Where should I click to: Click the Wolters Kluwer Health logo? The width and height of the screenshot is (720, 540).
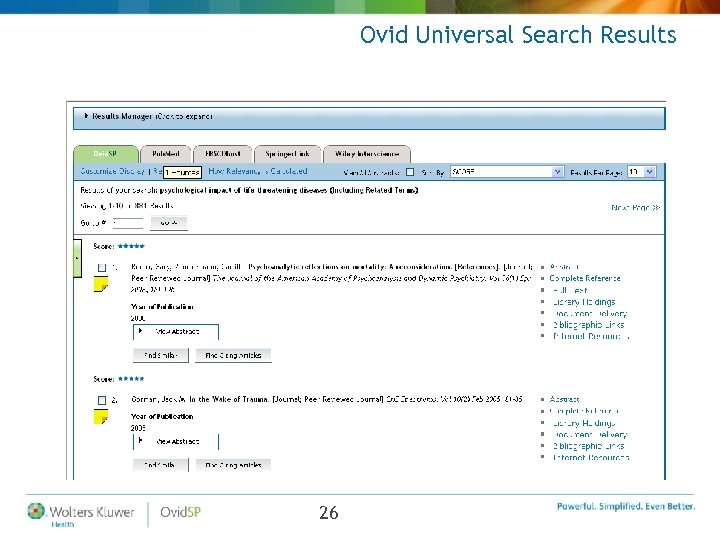[x=81, y=514]
